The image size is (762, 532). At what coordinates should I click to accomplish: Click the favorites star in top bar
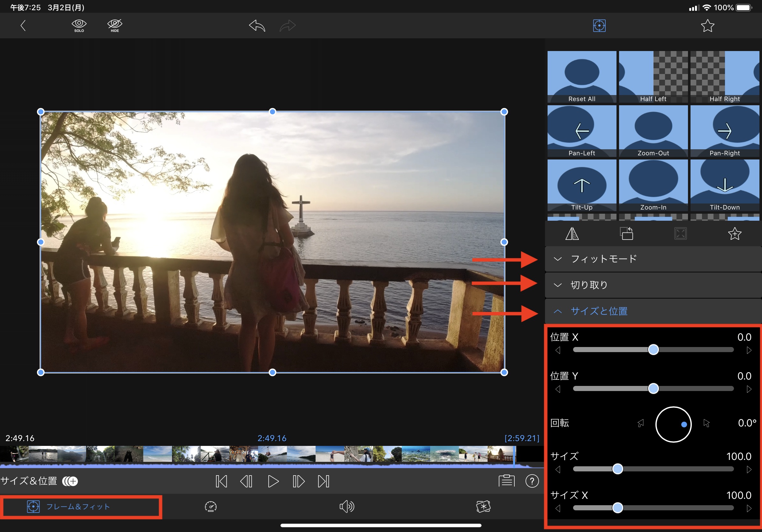point(707,26)
